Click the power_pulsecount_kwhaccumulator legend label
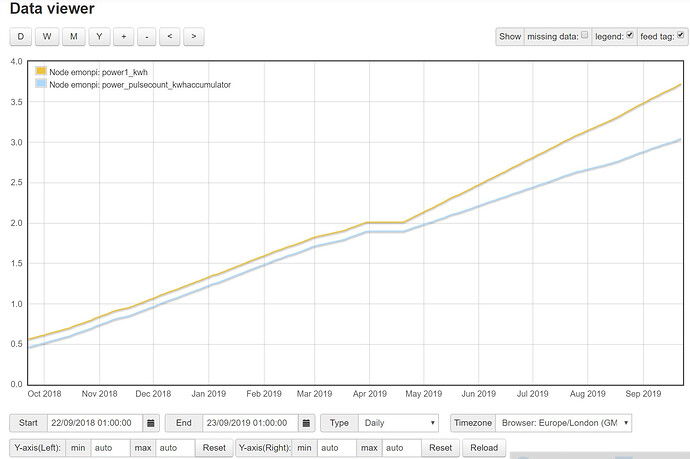The height and width of the screenshot is (459, 690). tap(140, 84)
